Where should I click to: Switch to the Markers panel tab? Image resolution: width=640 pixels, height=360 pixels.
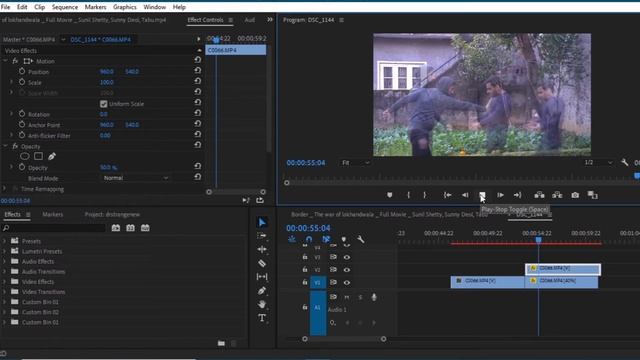[53, 214]
